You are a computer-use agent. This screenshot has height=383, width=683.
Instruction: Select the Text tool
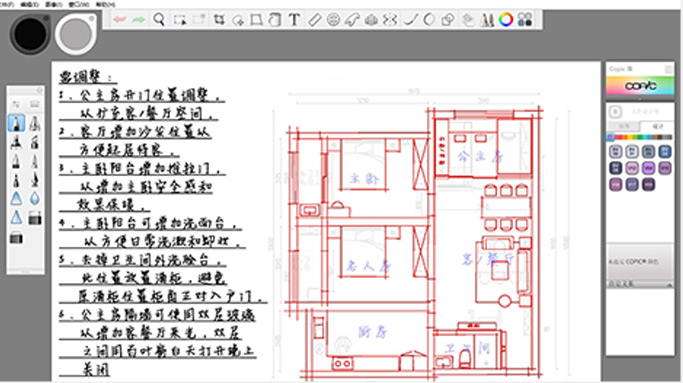pos(294,20)
